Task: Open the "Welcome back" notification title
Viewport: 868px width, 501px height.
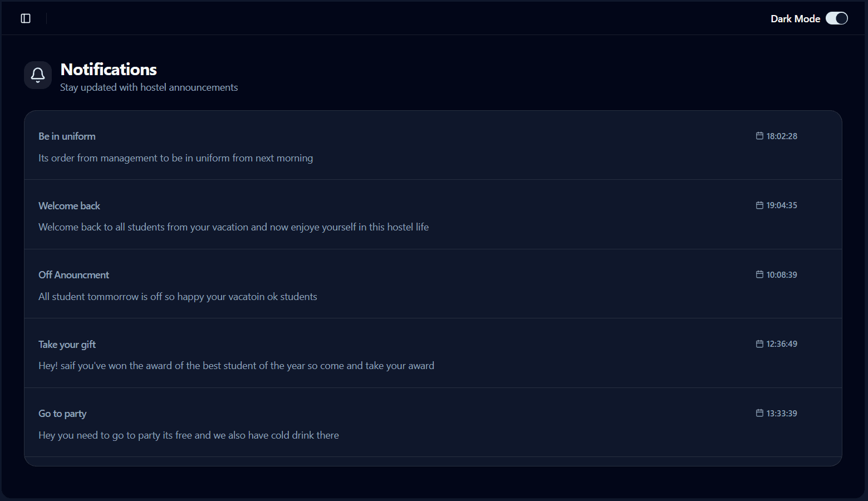Action: click(69, 206)
